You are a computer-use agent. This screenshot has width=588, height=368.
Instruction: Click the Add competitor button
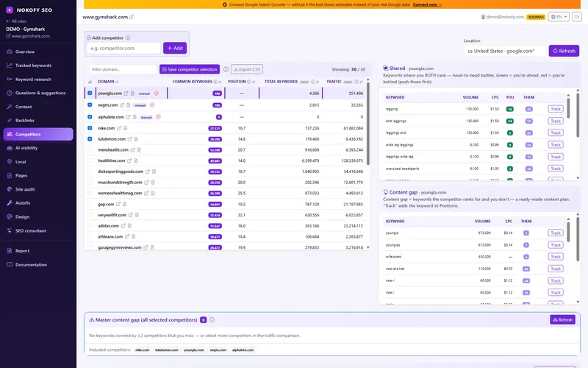click(x=175, y=48)
